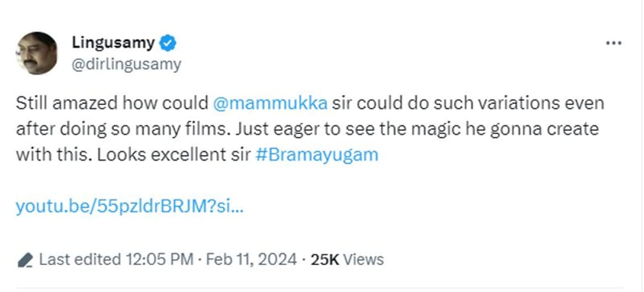The height and width of the screenshot is (292, 644).
Task: Click the "Last edited" label
Action: tap(80, 259)
